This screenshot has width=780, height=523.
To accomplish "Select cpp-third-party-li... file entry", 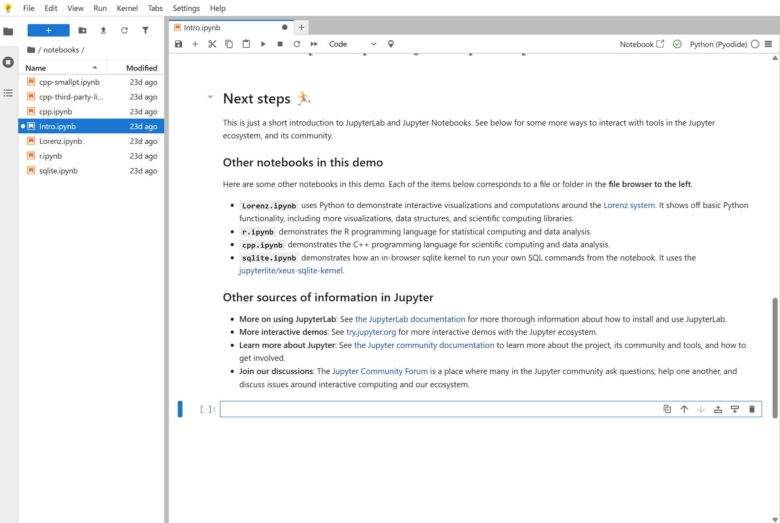I will [x=92, y=97].
